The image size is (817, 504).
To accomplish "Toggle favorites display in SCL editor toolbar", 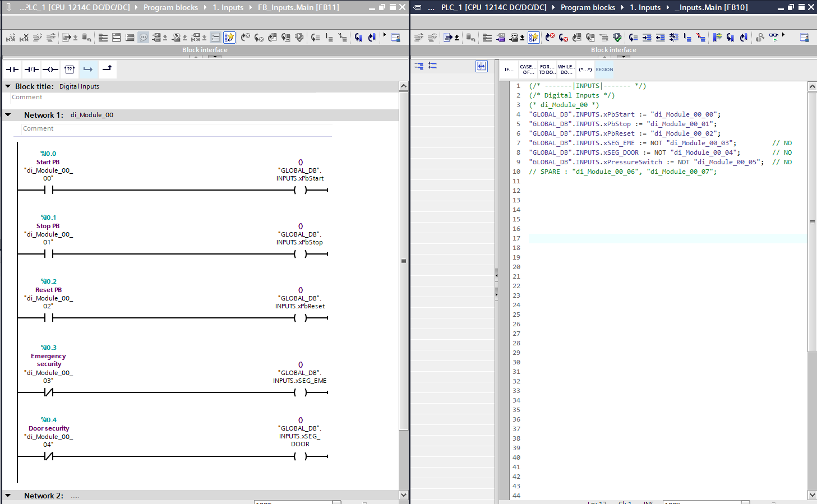I will click(x=533, y=38).
